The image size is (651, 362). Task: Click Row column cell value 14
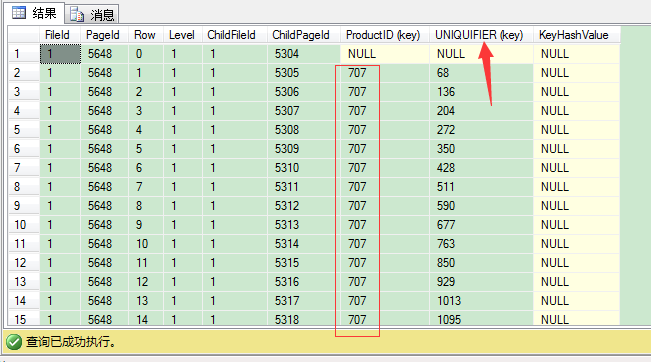coord(146,319)
